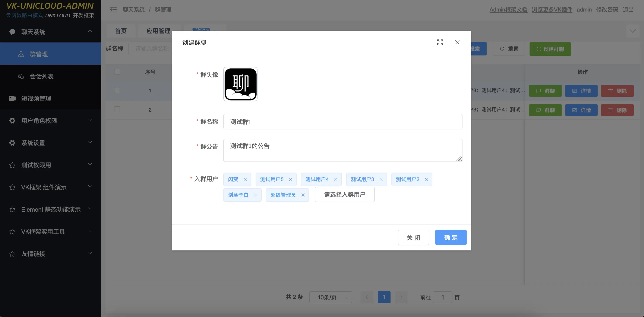
Task: Click 删除 button in row 1
Action: coord(617,91)
